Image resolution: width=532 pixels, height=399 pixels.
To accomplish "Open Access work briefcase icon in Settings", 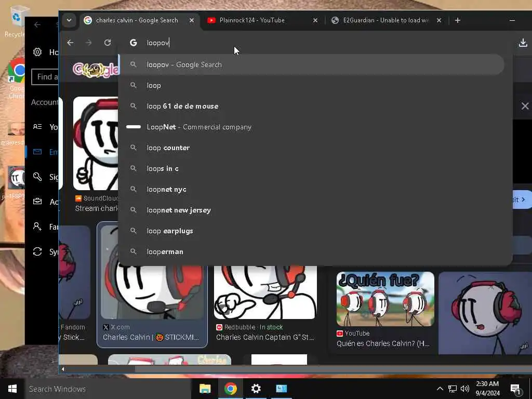I will [x=37, y=202].
